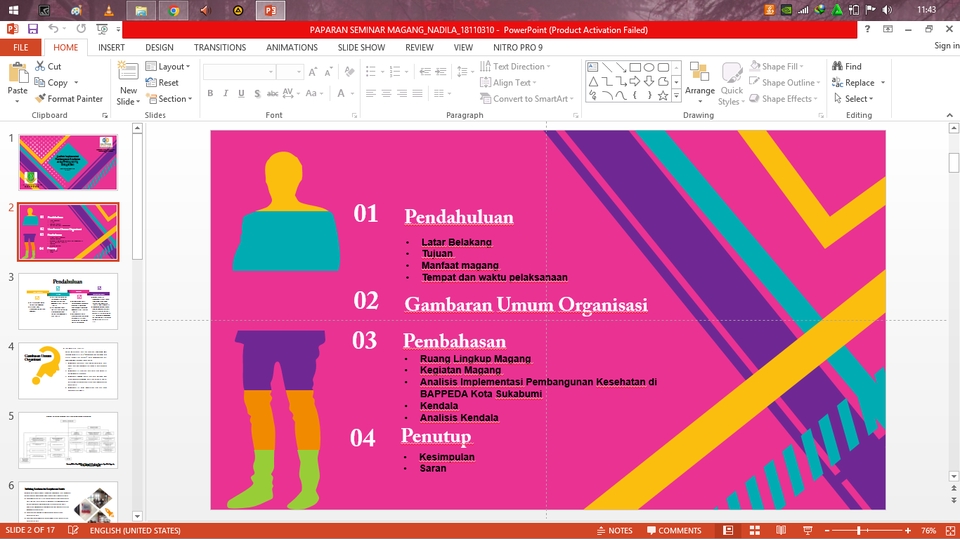Open the NOTES pane
Viewport: 960px width, 539px height.
pyautogui.click(x=614, y=530)
